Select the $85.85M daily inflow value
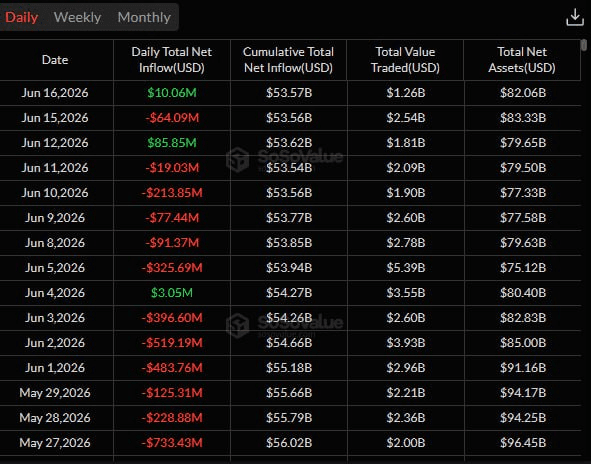Screen dimensions: 591x464 [172, 142]
